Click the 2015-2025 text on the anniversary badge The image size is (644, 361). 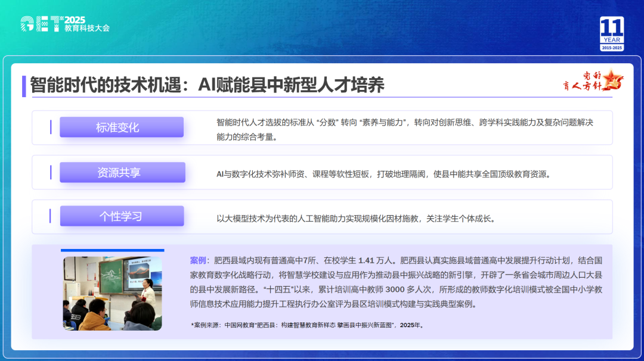[x=612, y=48]
